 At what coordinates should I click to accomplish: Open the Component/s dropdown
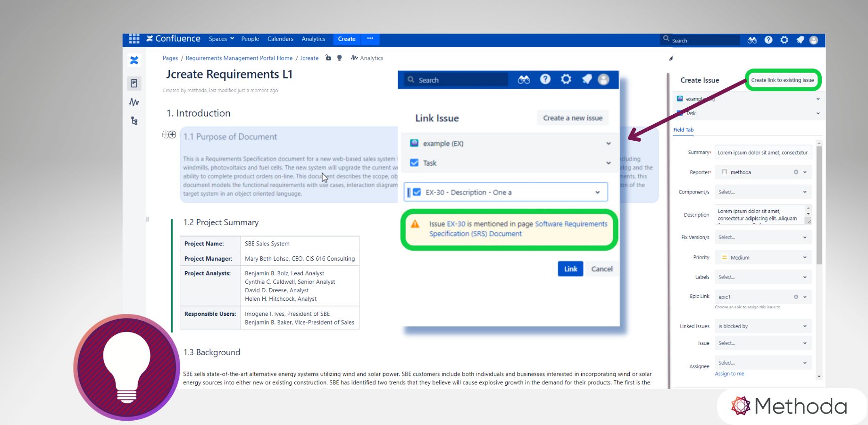click(763, 192)
